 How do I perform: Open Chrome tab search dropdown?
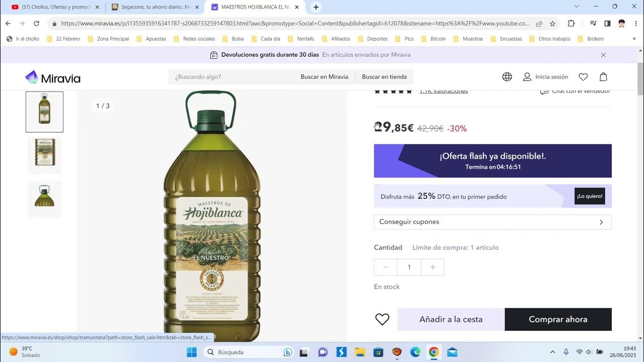(577, 7)
